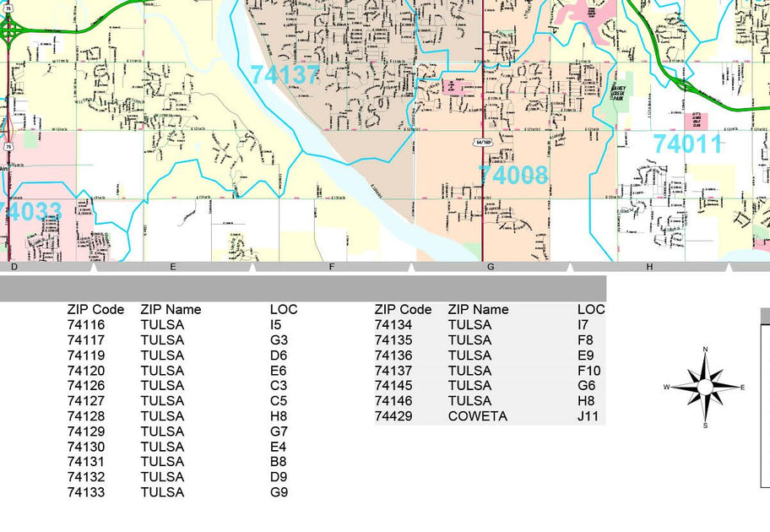Select ZIP code 74116 in the index
This screenshot has width=770, height=532.
pos(86,325)
